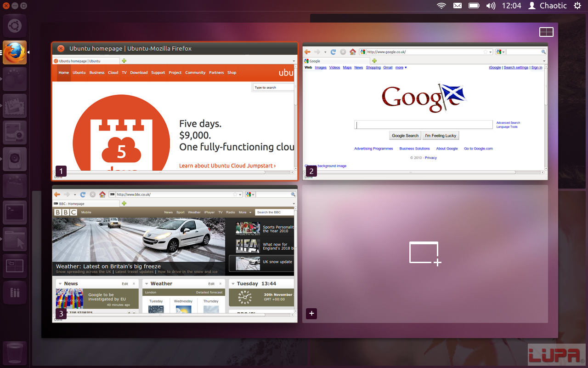Image resolution: width=588 pixels, height=368 pixels.
Task: Click the Firefox icon in the launcher
Action: pos(15,52)
